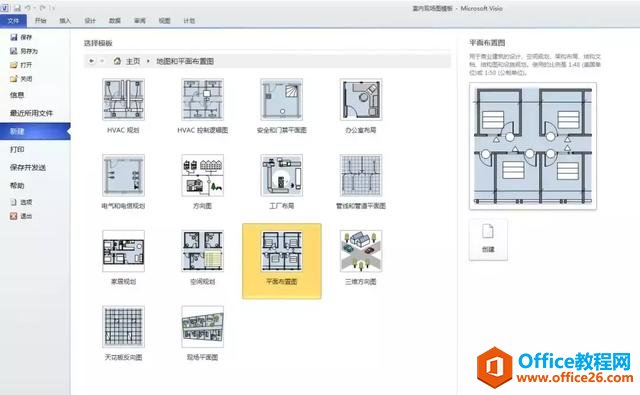Click 退出 (Exit) in the sidebar
The image size is (640, 395).
click(x=21, y=216)
